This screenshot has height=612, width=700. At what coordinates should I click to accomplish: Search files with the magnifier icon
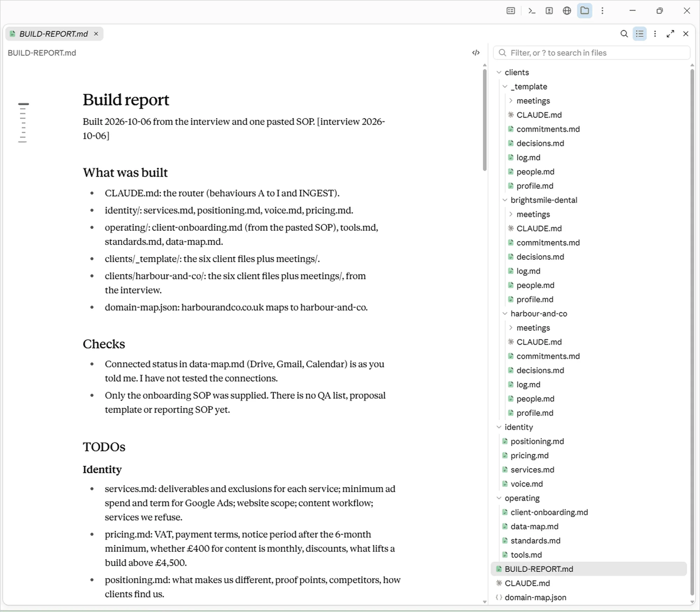624,34
